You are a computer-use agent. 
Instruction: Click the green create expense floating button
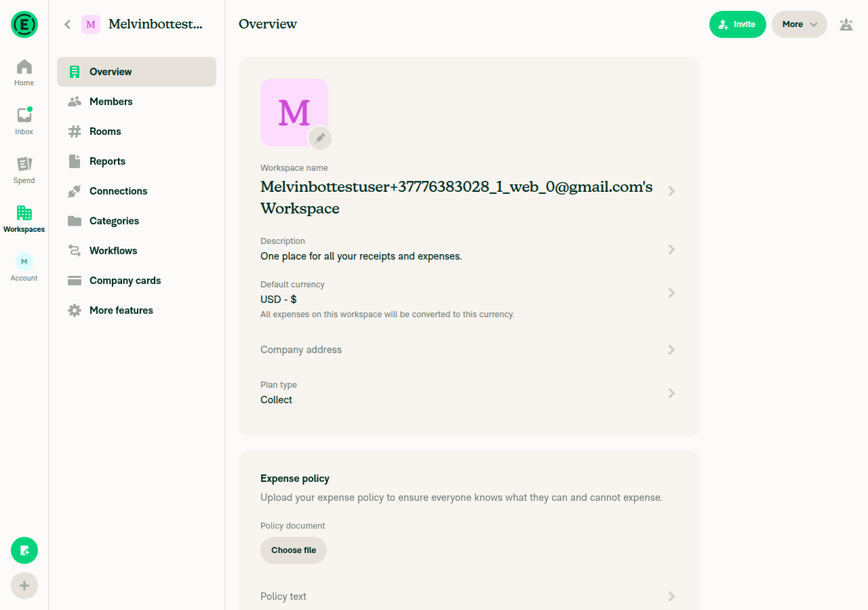coord(24,550)
